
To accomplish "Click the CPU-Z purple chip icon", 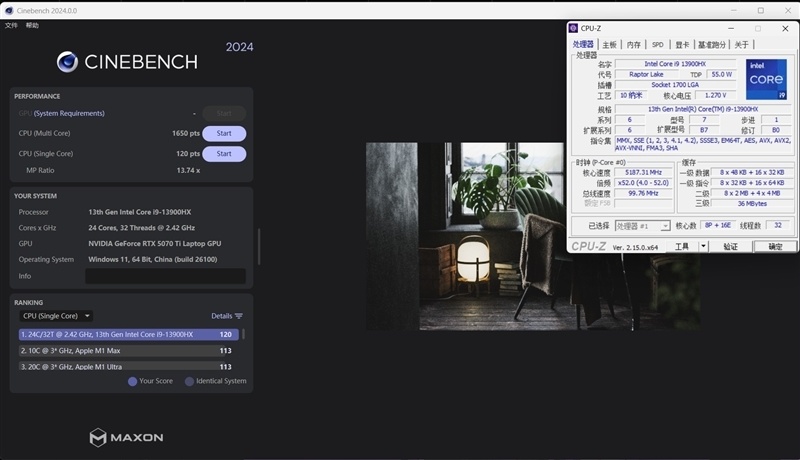I will [x=573, y=28].
